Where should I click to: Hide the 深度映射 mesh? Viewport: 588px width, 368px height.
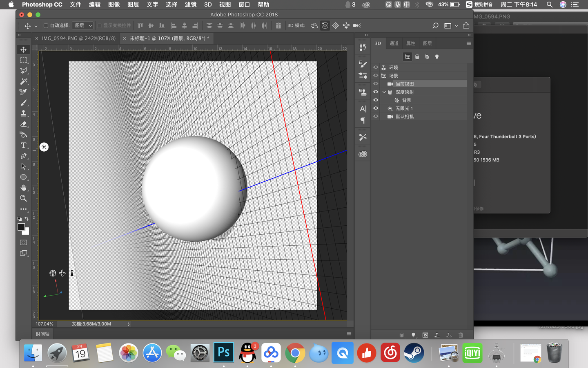tap(376, 92)
